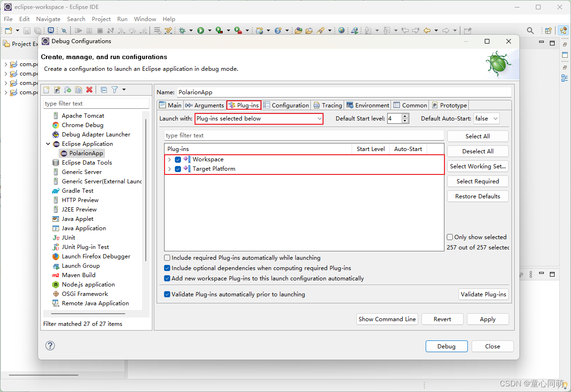Switch to the Configuration tab
The height and width of the screenshot is (392, 571).
pyautogui.click(x=286, y=105)
